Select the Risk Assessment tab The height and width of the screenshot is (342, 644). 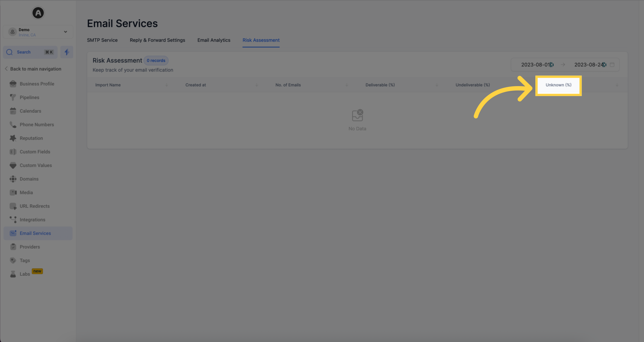(x=261, y=40)
